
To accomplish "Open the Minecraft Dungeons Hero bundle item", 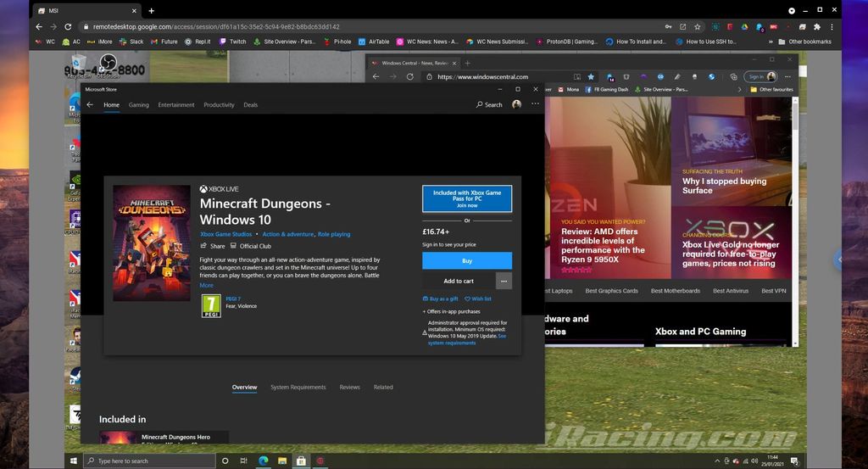I will [164, 437].
